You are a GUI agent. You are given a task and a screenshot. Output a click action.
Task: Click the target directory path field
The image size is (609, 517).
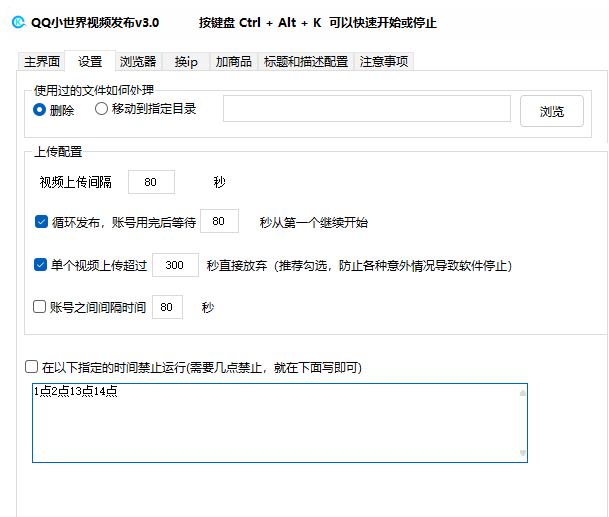tap(366, 109)
